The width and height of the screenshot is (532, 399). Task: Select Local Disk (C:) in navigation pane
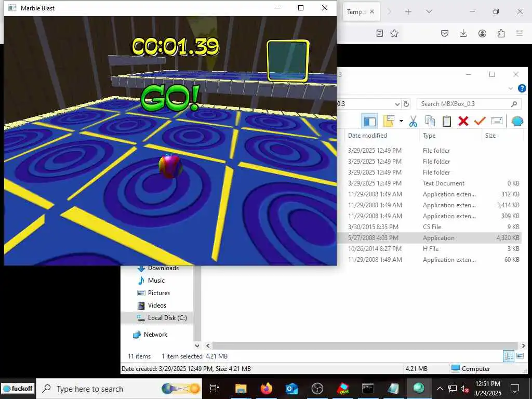coord(162,318)
